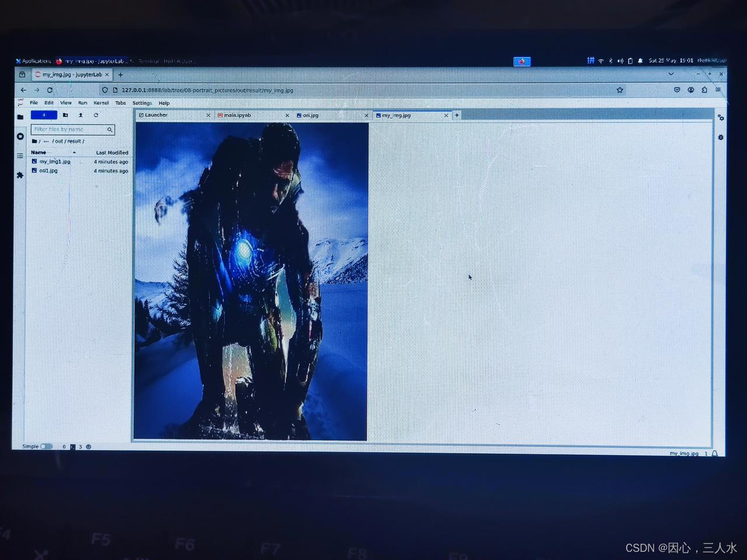Screen dimensions: 747x560
Task: Go to the result folder in the breadcrumb
Action: click(74, 141)
